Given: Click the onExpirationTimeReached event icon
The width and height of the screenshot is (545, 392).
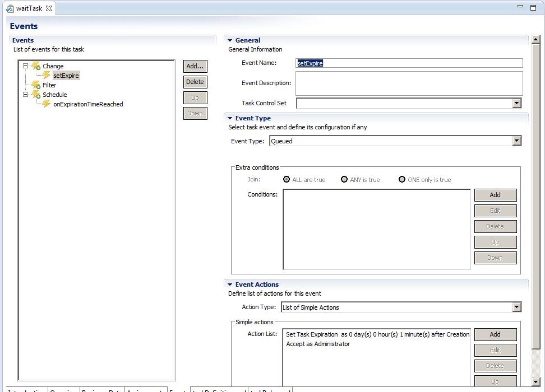Looking at the screenshot, I should pos(47,104).
